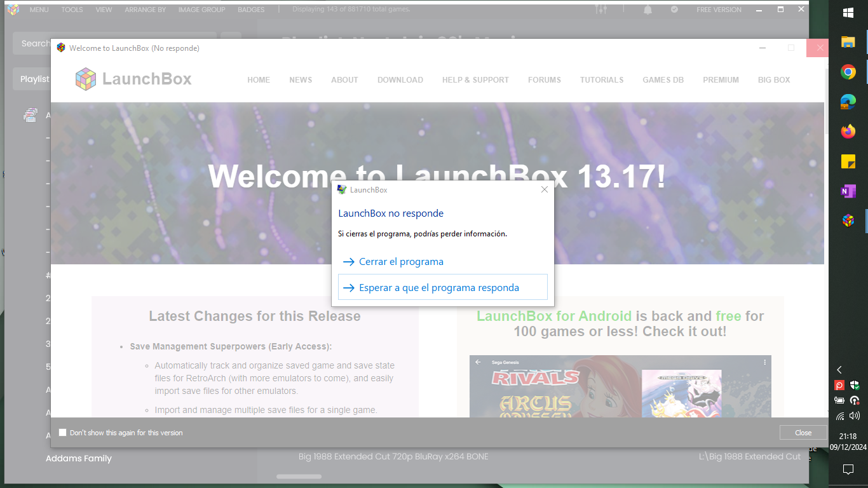The height and width of the screenshot is (488, 868).
Task: Open Sticky Notes from taskbar
Action: (x=848, y=161)
